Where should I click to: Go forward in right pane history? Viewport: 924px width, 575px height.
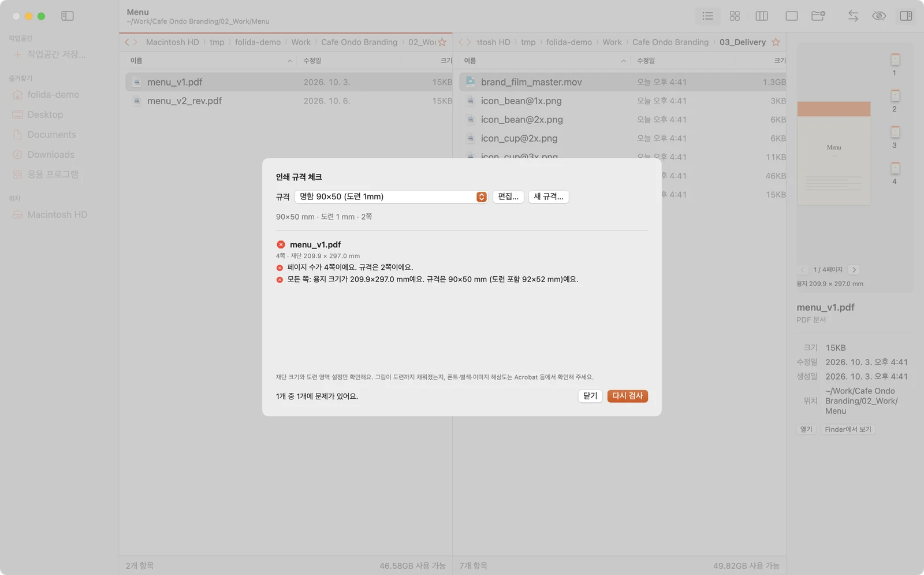pyautogui.click(x=468, y=42)
